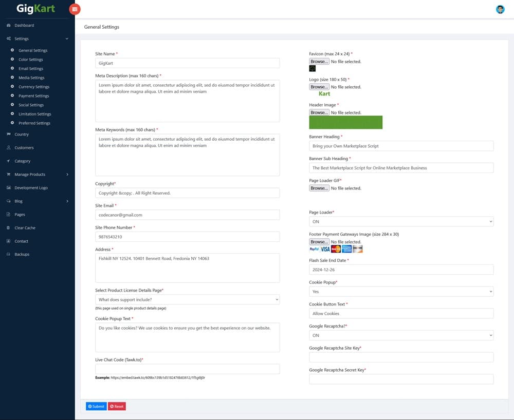Screen dimensions: 514x420
Task: Click the red hamburger menu toggle
Action: (75, 9)
